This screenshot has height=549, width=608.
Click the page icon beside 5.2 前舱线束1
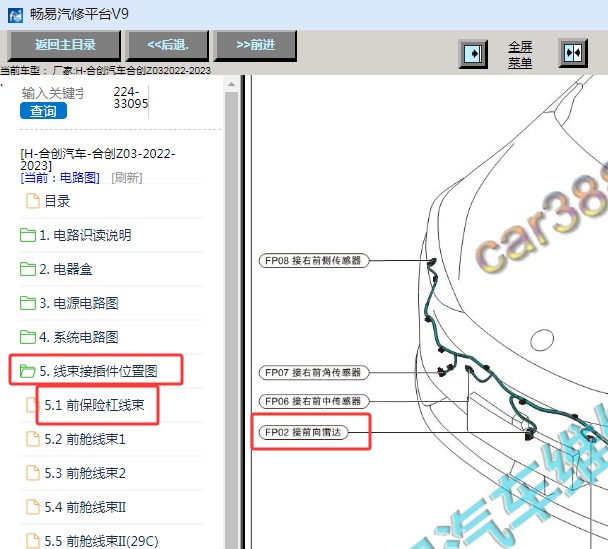click(33, 439)
